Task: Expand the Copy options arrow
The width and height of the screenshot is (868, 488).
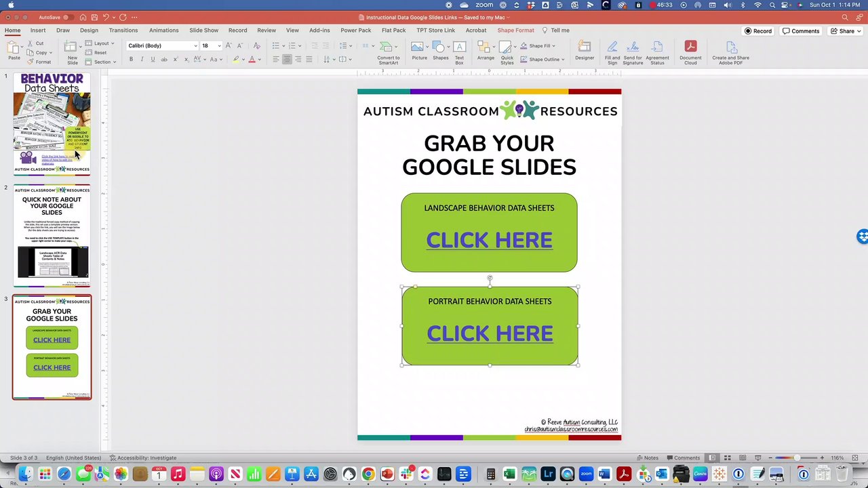Action: click(51, 53)
